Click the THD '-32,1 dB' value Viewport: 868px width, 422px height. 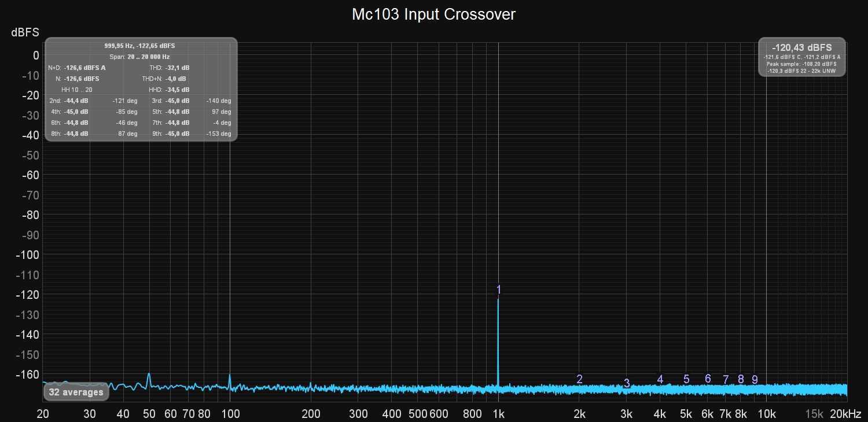click(177, 68)
